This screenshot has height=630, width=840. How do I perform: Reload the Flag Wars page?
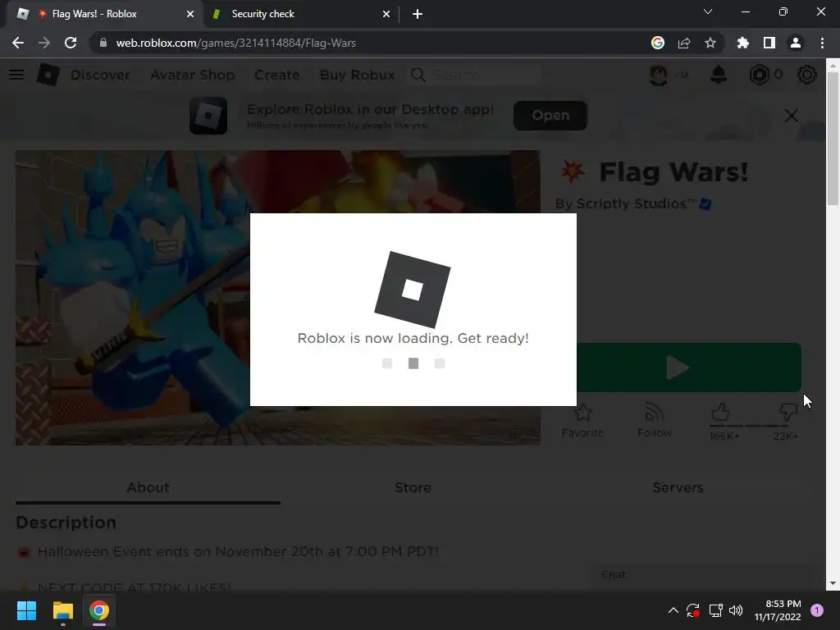click(x=71, y=43)
